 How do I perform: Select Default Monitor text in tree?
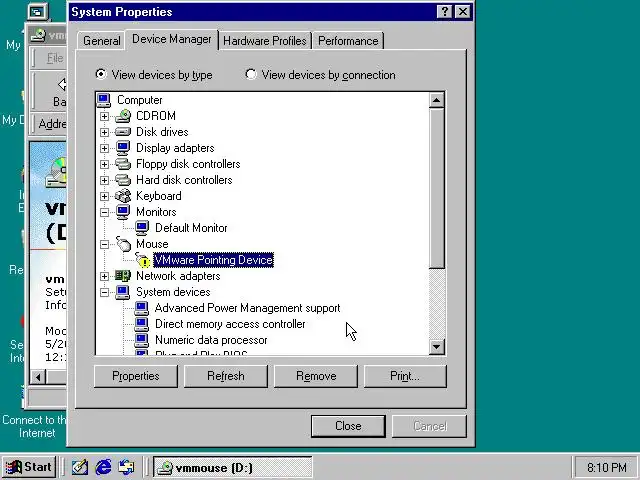(191, 228)
